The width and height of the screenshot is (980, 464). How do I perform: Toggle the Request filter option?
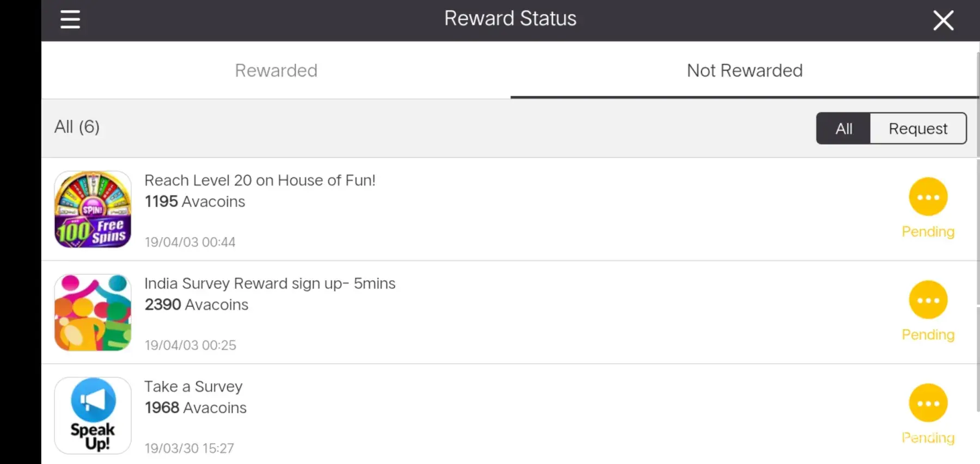(918, 129)
